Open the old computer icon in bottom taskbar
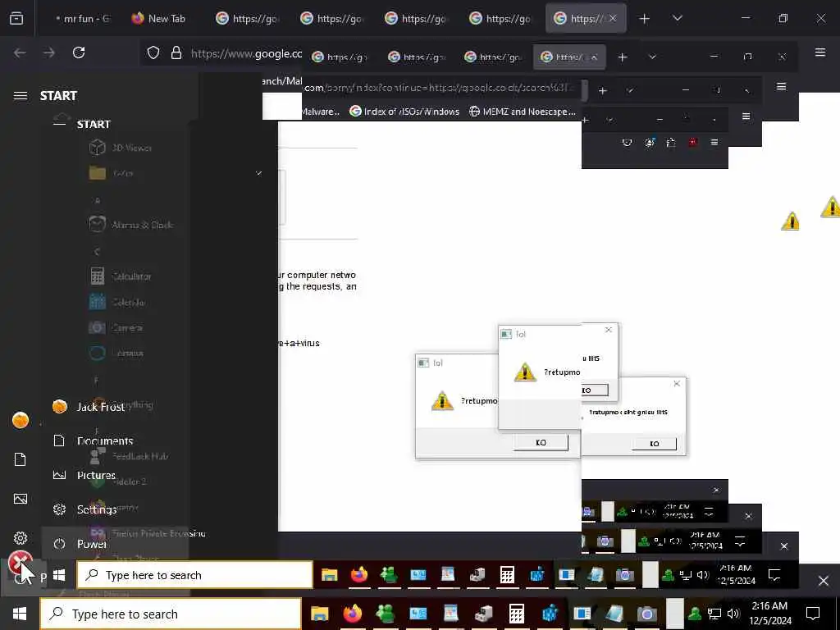The width and height of the screenshot is (840, 630). click(x=484, y=614)
